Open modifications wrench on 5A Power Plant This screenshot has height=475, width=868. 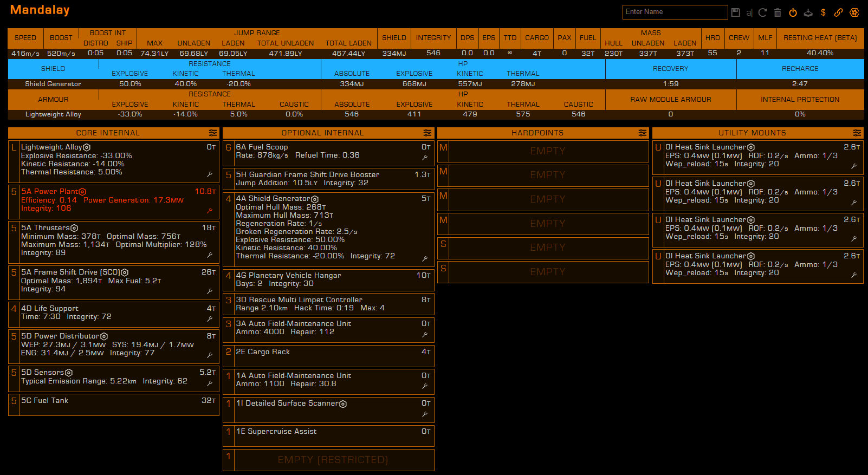click(x=210, y=210)
